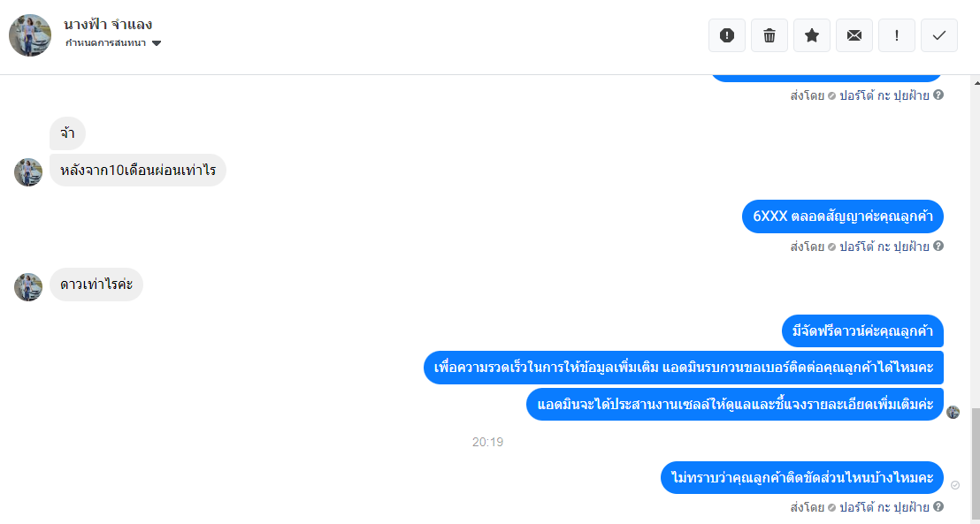
Task: Click the help icon under the 6XXX message
Action: click(x=938, y=246)
